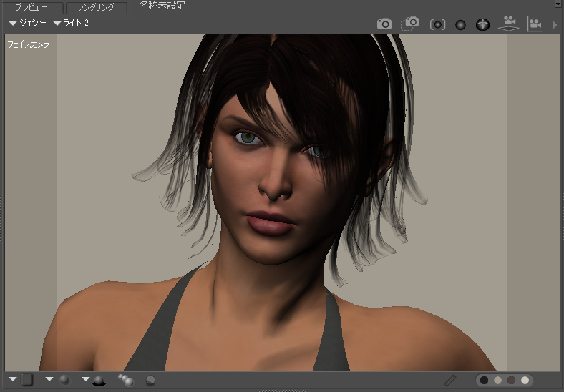This screenshot has width=564, height=392.
Task: Click the rounded square layout icon
Action: 27,379
